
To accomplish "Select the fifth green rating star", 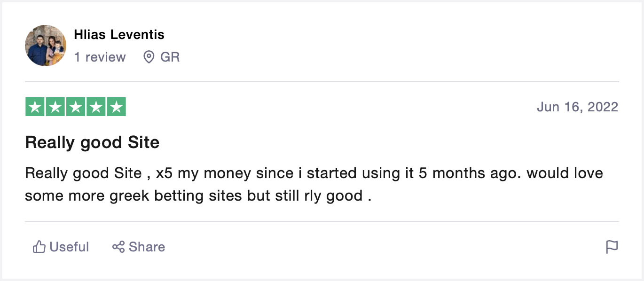I will pos(117,107).
